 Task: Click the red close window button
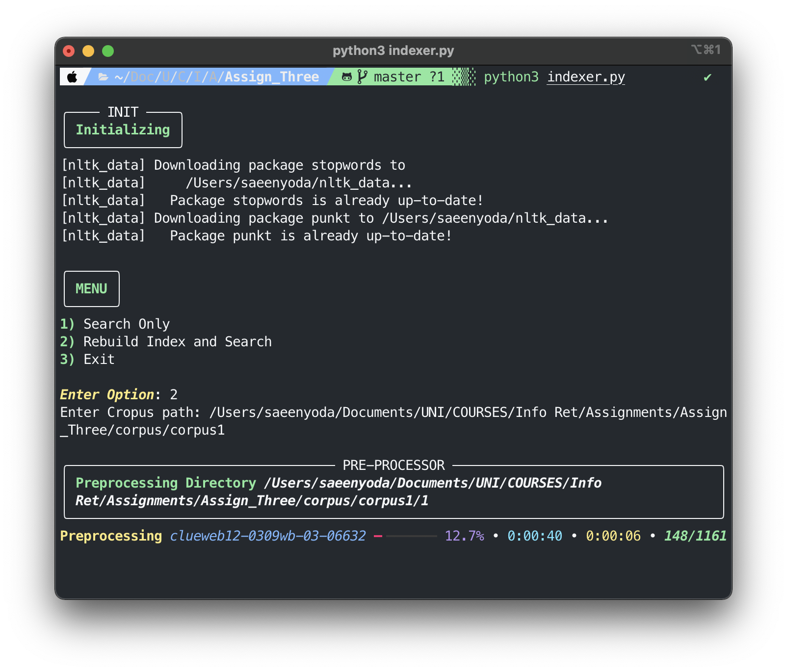coord(69,51)
